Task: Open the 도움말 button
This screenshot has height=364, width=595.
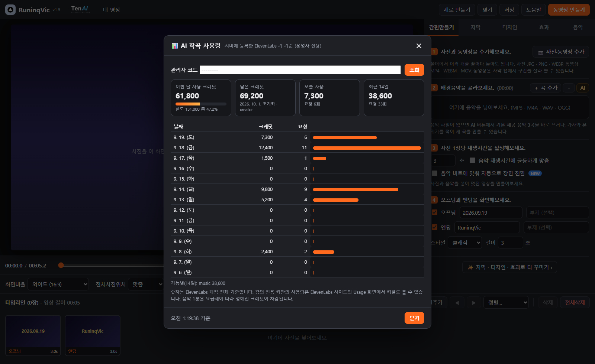Action: coord(534,10)
